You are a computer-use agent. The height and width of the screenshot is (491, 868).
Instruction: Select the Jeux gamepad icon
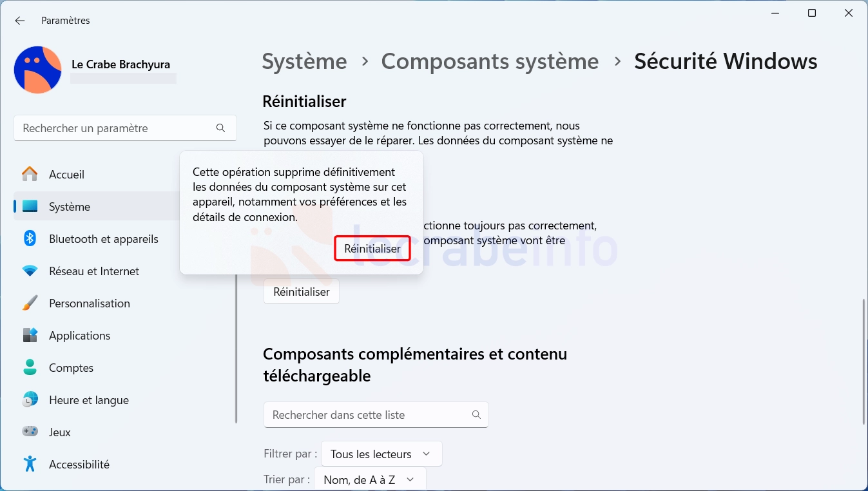30,432
